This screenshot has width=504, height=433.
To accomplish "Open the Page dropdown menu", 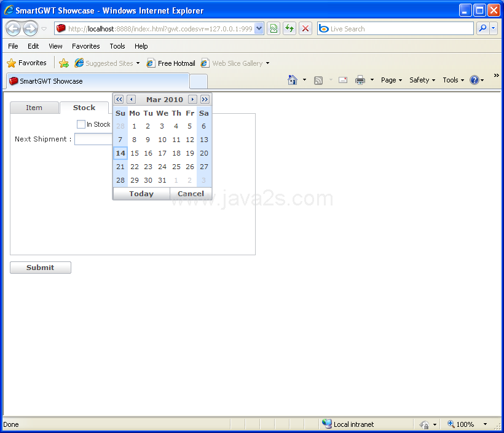I will click(x=391, y=80).
